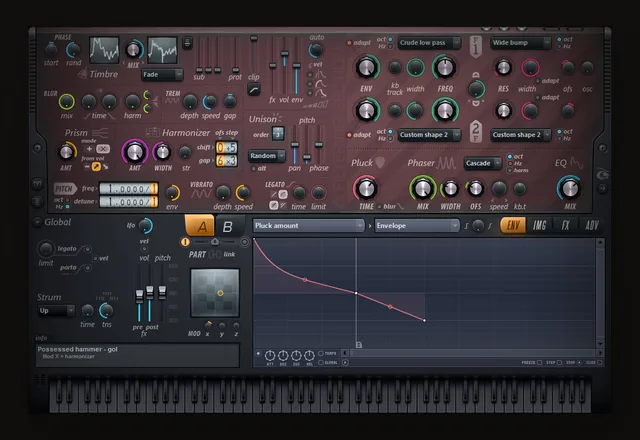
Task: Toggle the orange from-vol up-arrow button
Action: tap(96, 167)
